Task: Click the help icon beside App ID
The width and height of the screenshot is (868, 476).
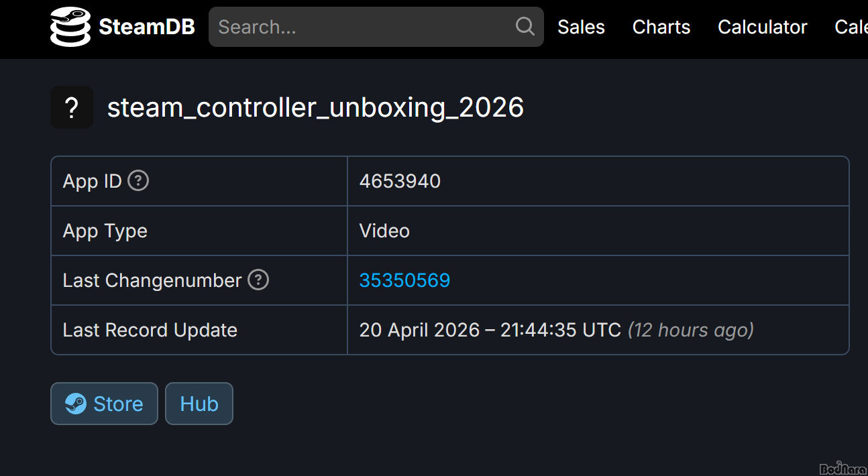Action: point(138,180)
